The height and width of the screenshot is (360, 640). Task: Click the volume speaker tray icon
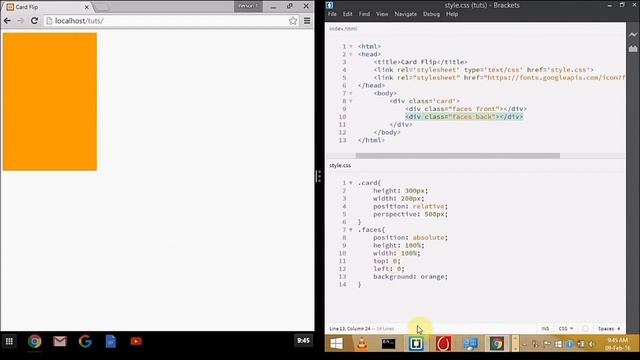(591, 344)
